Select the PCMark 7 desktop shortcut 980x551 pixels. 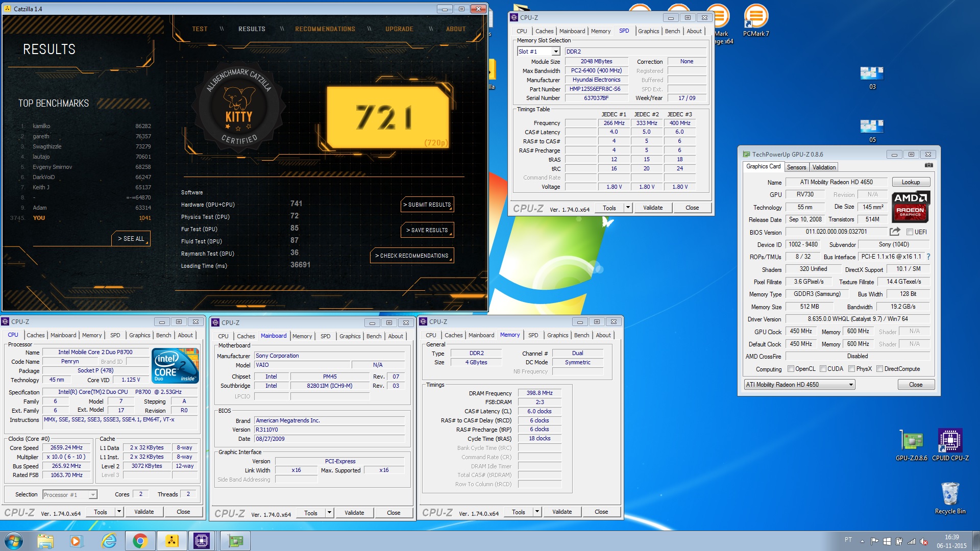pos(756,20)
